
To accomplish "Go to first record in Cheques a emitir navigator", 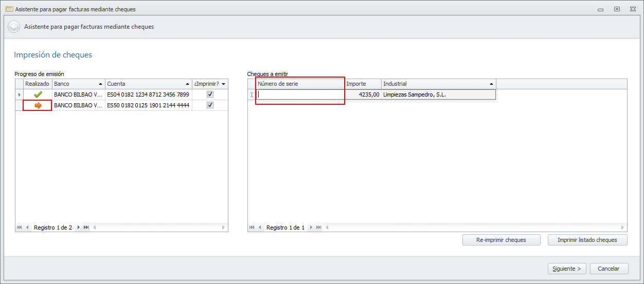I will tap(252, 227).
